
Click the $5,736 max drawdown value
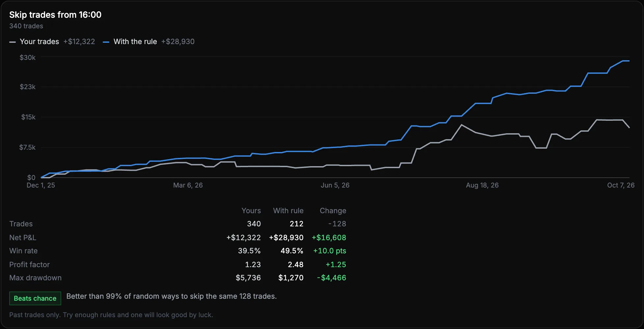point(248,278)
